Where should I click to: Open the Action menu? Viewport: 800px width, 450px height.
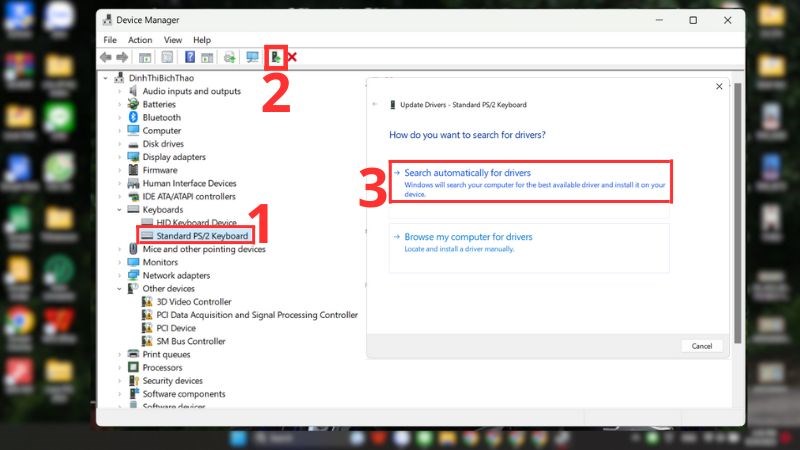coord(140,40)
